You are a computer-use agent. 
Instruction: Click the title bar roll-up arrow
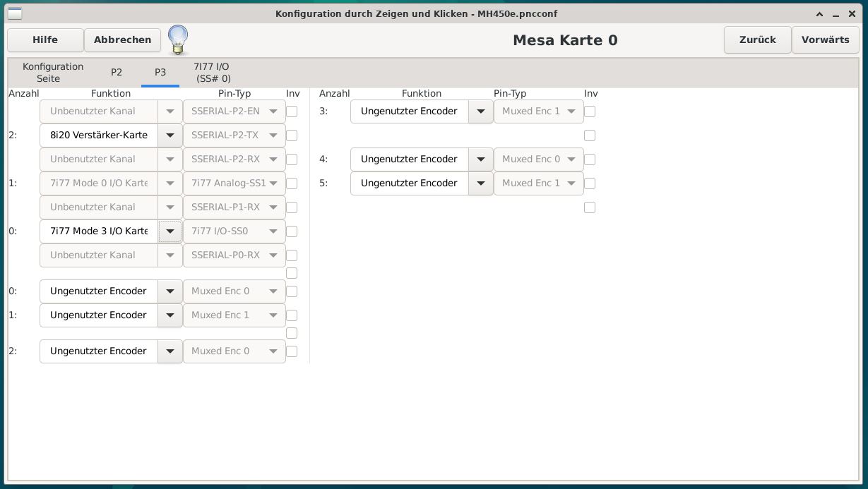(x=820, y=13)
